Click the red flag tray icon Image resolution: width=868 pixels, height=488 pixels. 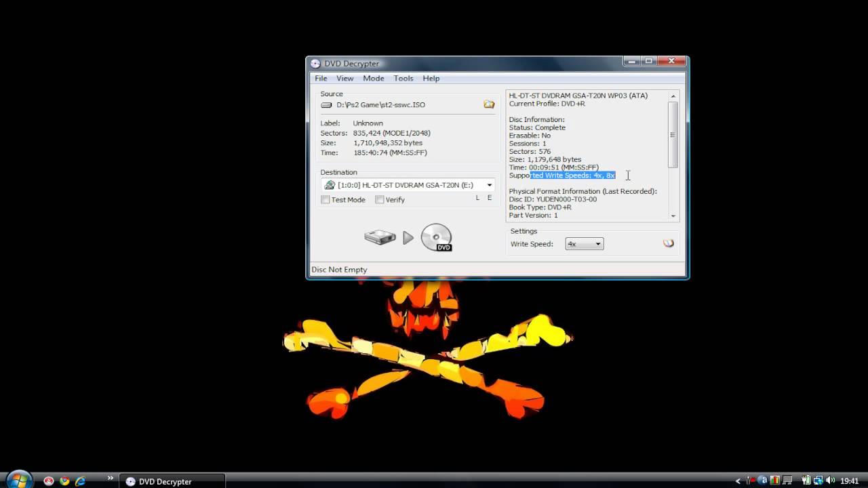click(x=751, y=481)
